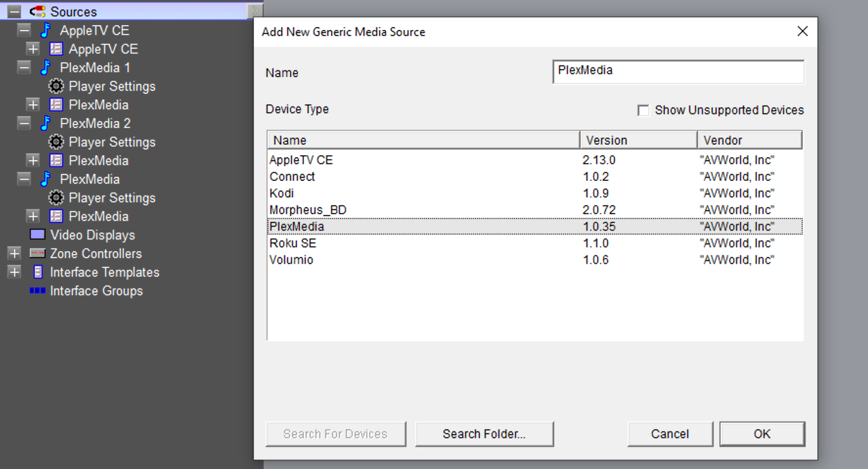The height and width of the screenshot is (469, 868).
Task: Collapse the PlexMedia 2 source
Action: (x=24, y=123)
